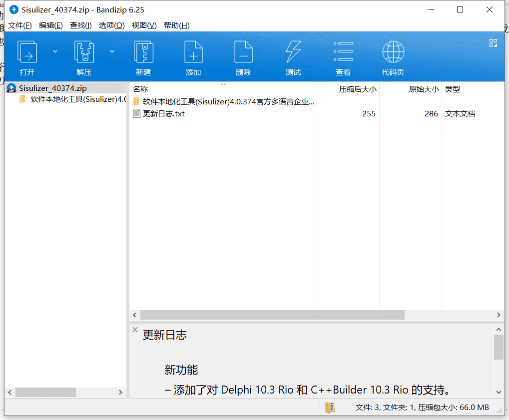Image resolution: width=509 pixels, height=420 pixels.
Task: Click preview pane scroll down arrow
Action: [x=499, y=392]
